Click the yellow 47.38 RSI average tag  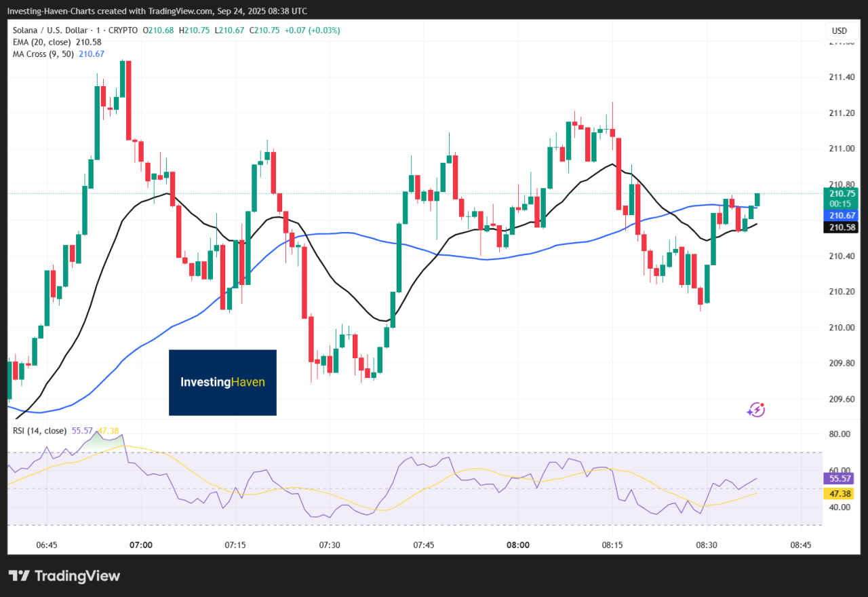(x=840, y=493)
